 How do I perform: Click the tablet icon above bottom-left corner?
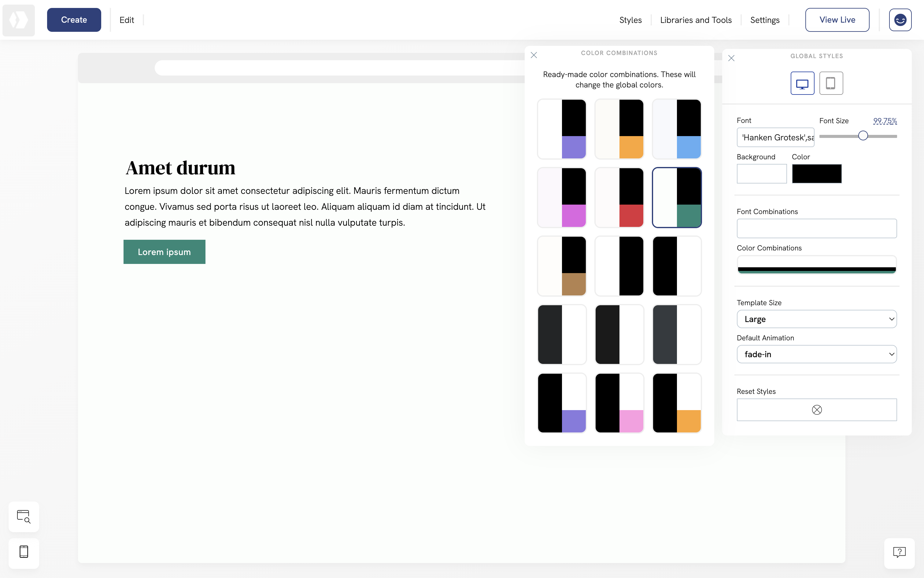click(x=24, y=553)
